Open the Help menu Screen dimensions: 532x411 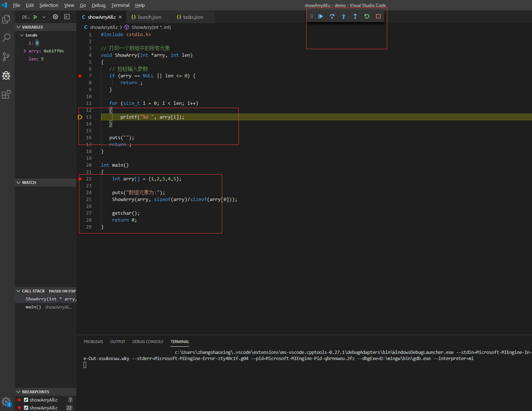[140, 5]
